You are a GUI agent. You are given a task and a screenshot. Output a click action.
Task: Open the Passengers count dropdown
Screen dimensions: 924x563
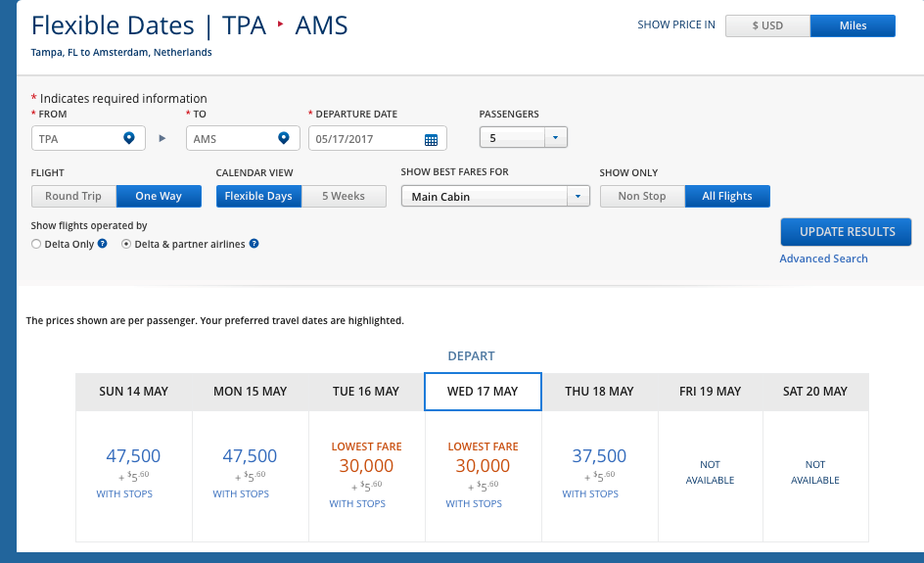524,137
